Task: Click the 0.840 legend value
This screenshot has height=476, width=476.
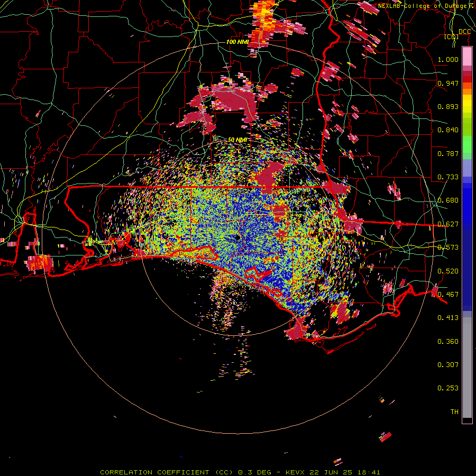Action: (448, 130)
